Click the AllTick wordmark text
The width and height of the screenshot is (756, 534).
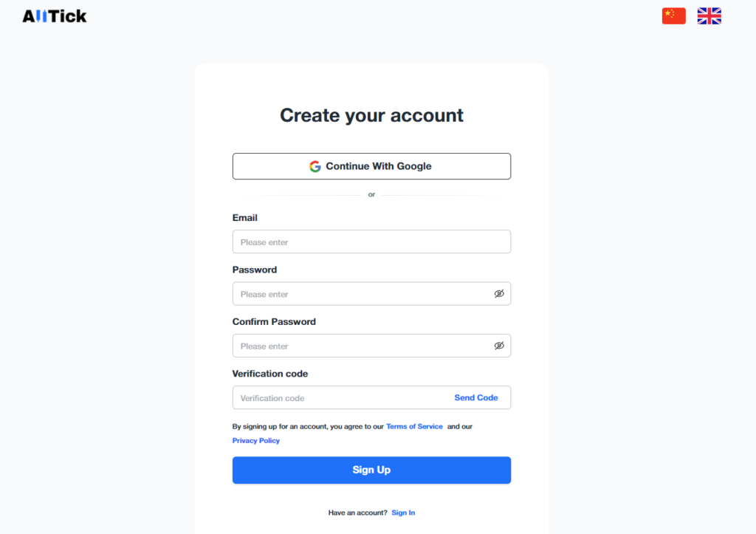55,16
